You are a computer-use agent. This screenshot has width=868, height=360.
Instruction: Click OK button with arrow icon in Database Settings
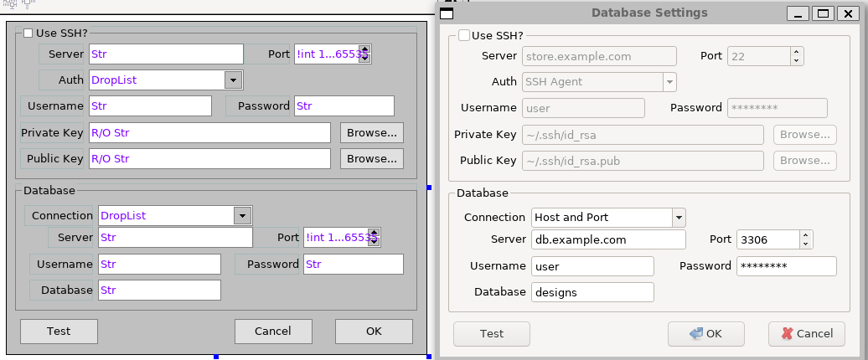point(705,333)
